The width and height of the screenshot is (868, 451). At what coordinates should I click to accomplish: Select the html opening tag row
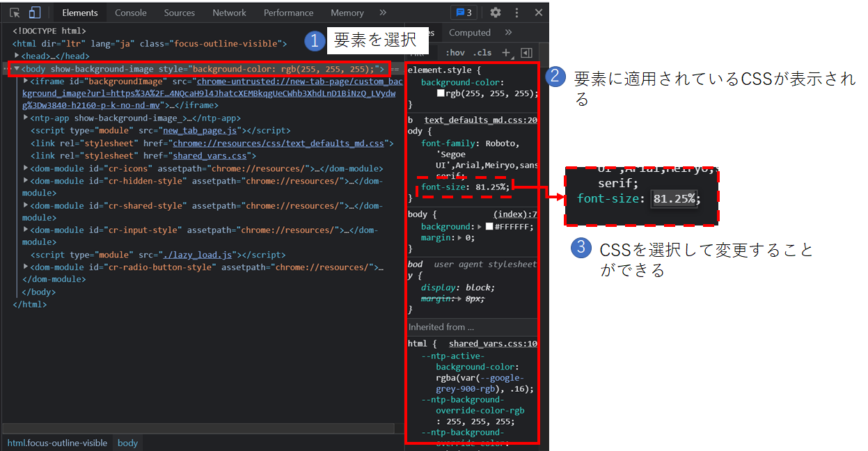coord(150,43)
